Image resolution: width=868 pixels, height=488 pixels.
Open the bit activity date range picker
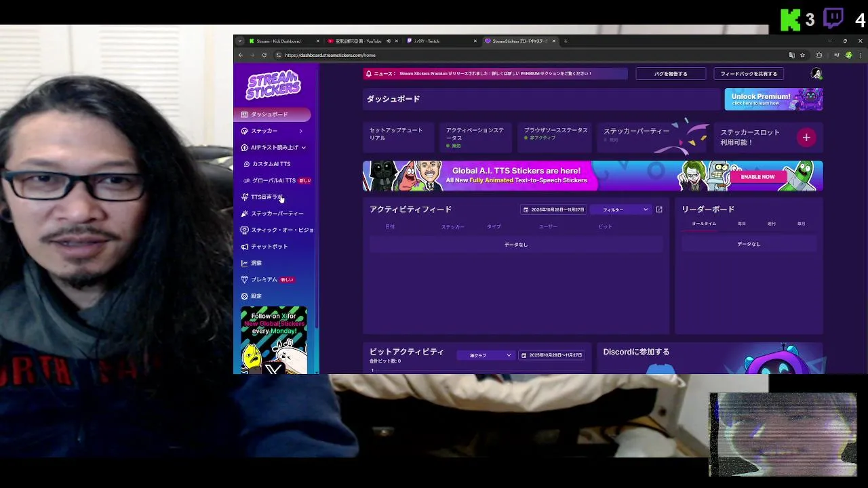552,355
